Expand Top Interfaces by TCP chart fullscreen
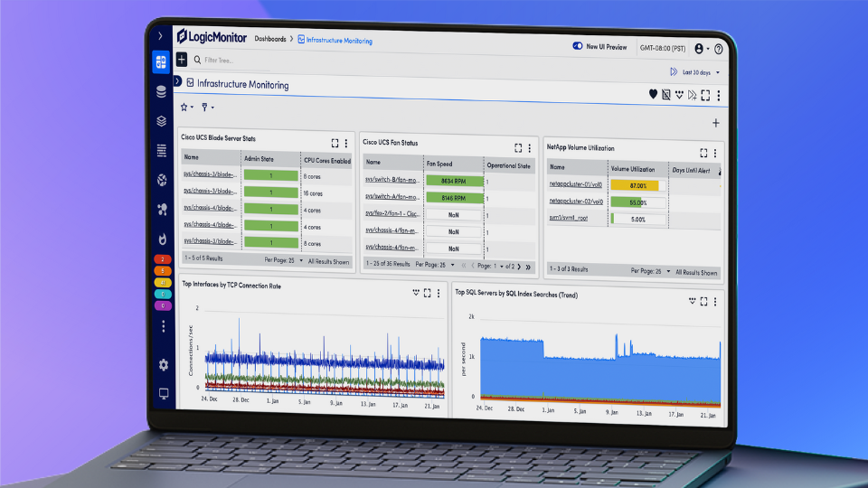The height and width of the screenshot is (488, 868). (428, 293)
